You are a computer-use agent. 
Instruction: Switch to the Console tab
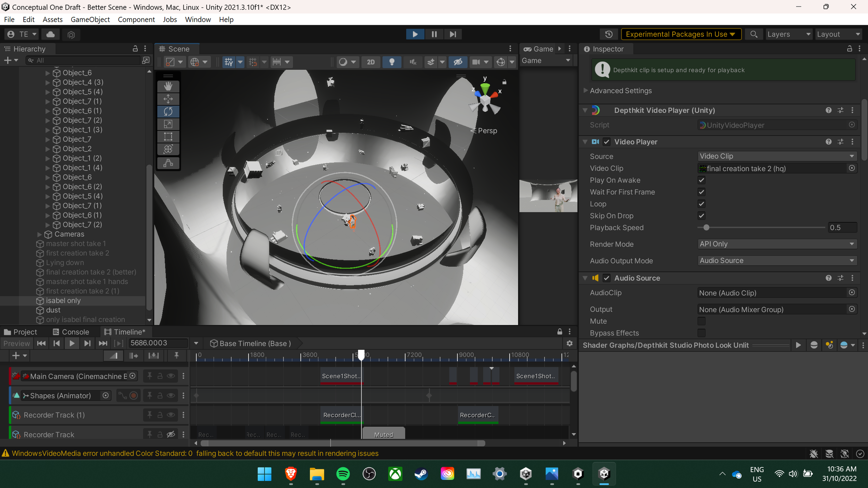(71, 332)
